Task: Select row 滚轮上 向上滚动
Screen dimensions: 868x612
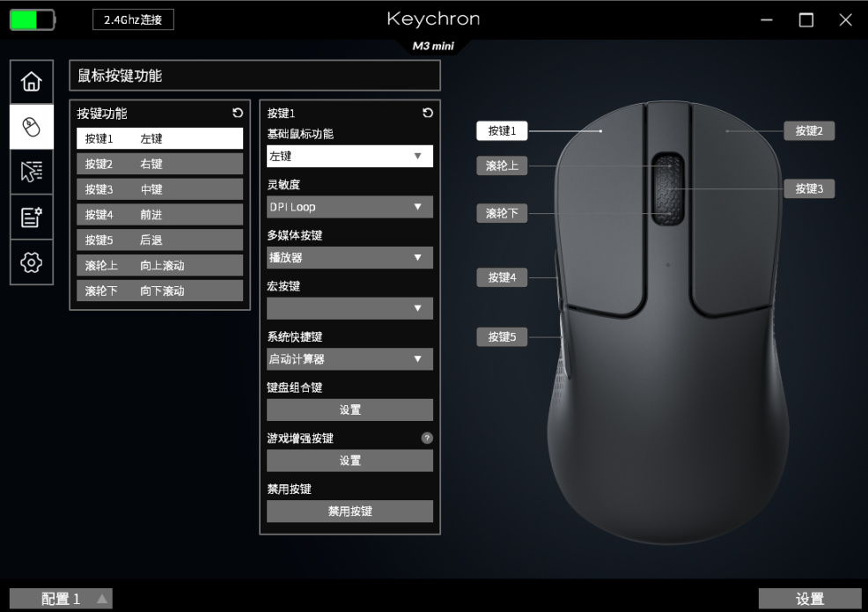Action: [x=159, y=265]
